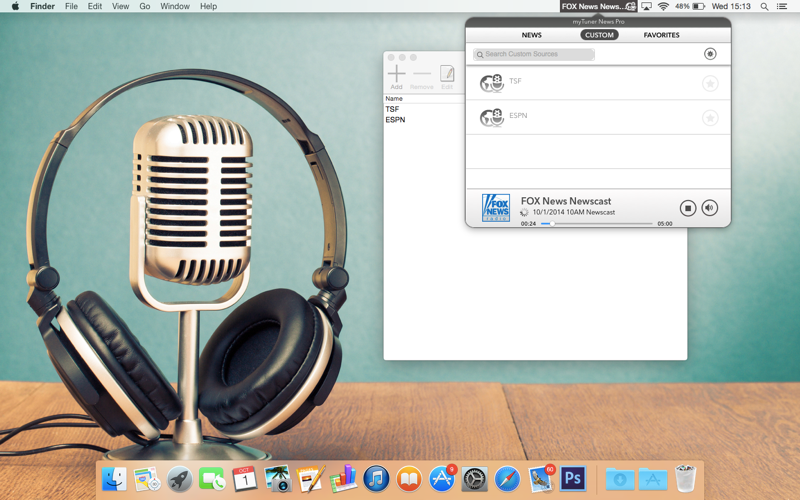Favorite the ESPN source with its star
The width and height of the screenshot is (800, 500).
[x=710, y=118]
